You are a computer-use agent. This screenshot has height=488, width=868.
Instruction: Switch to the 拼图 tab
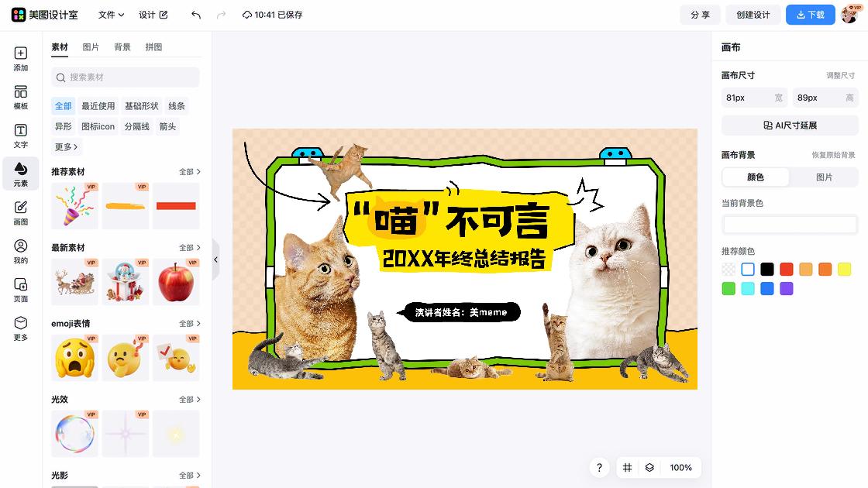pyautogui.click(x=154, y=47)
